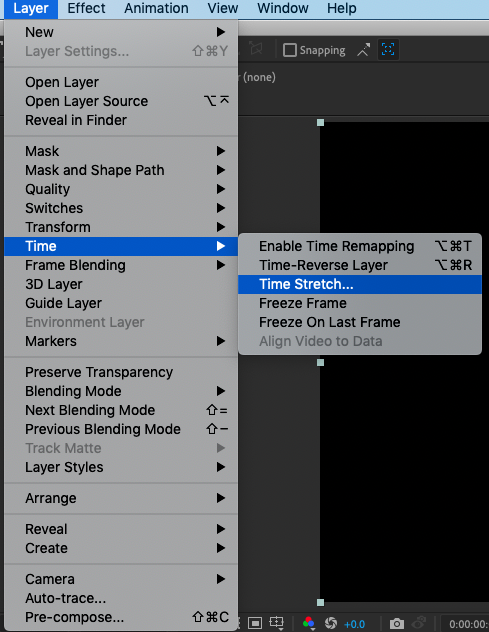Open the Animation menu
Image resolution: width=489 pixels, height=632 pixels.
[x=156, y=8]
